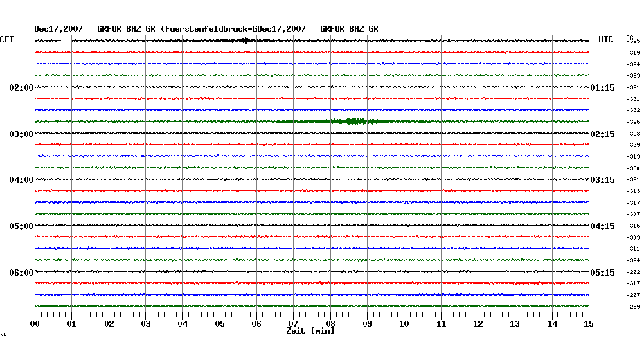Select the 05:00 CET time label

(21, 226)
